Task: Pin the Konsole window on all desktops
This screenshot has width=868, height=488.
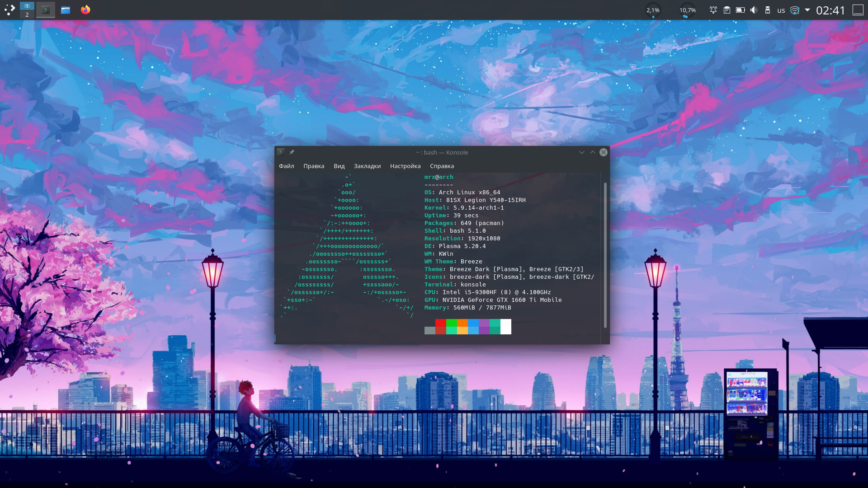Action: [x=292, y=152]
